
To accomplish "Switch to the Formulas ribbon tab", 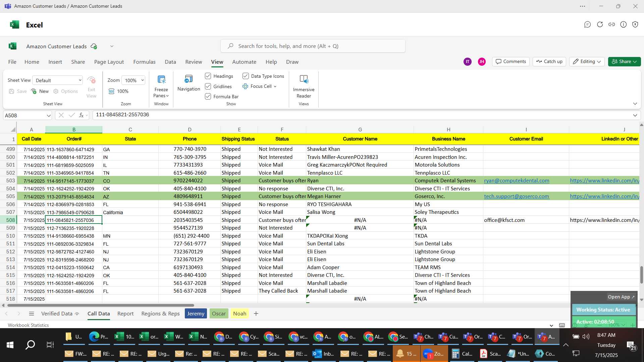I will click(144, 62).
